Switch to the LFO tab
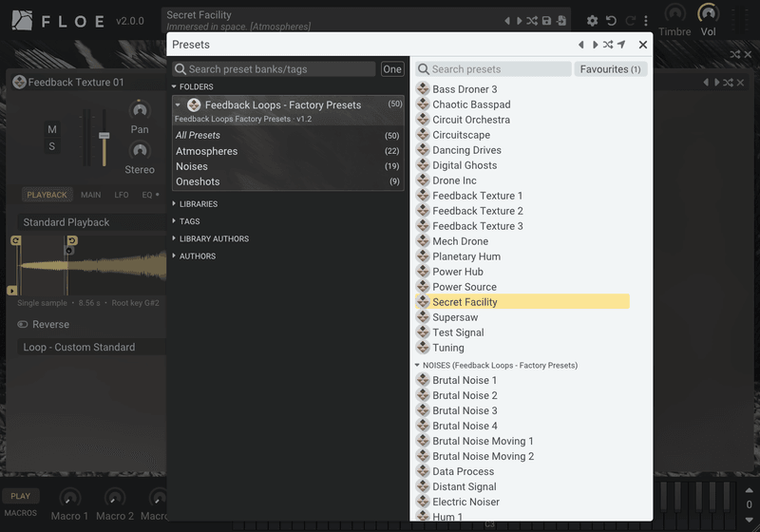 click(122, 195)
